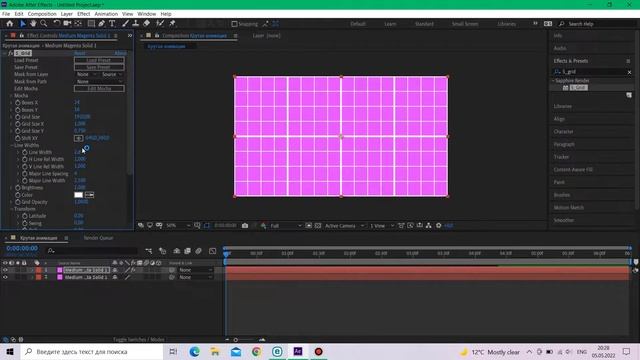Click the snapshot camera icon in viewer
Viewport: 640px width, 360px height.
point(245,226)
